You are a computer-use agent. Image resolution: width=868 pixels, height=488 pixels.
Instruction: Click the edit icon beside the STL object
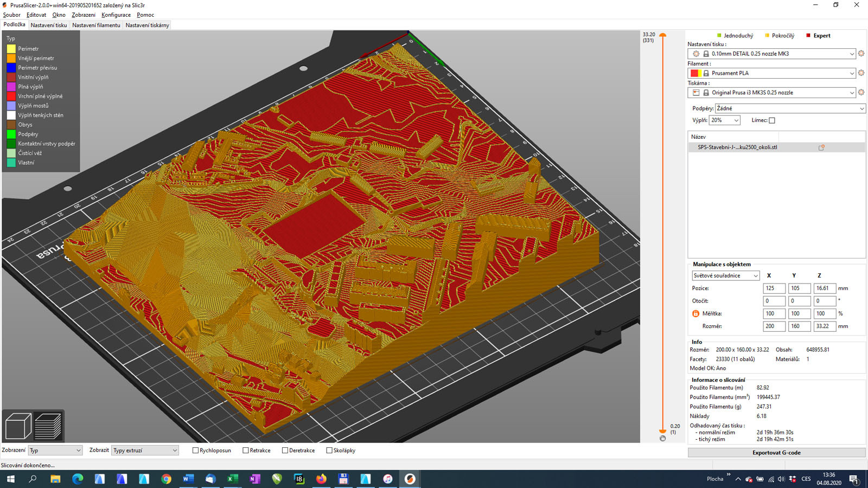(821, 147)
